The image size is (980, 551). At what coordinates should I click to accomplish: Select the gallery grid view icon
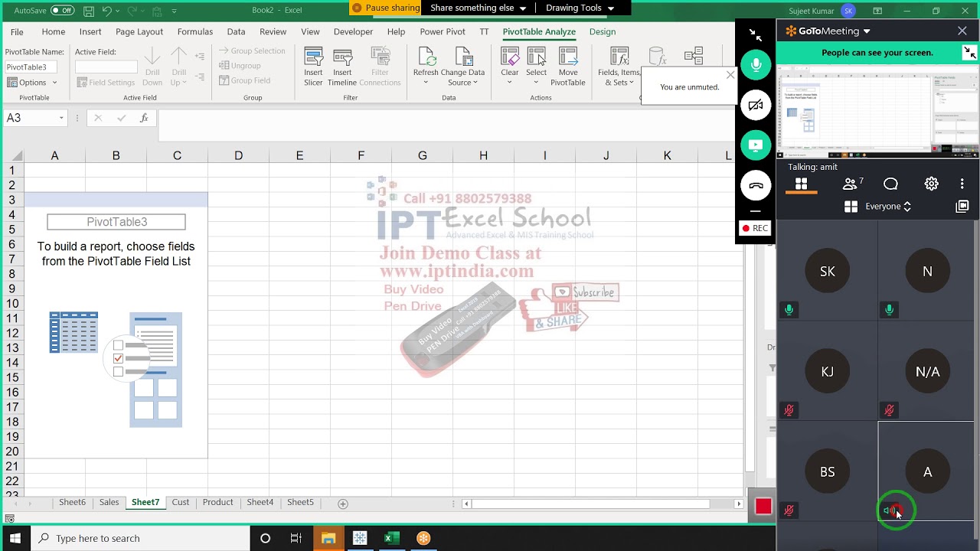pyautogui.click(x=801, y=184)
